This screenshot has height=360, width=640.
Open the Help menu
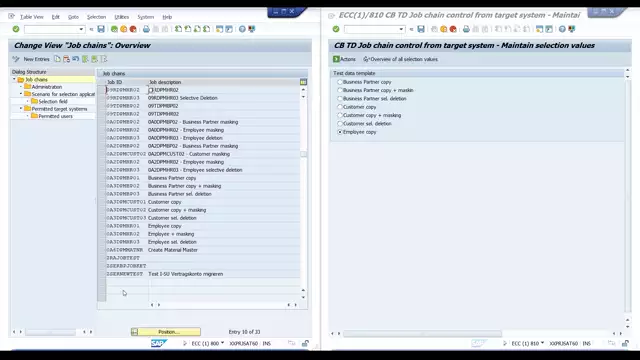(x=167, y=17)
